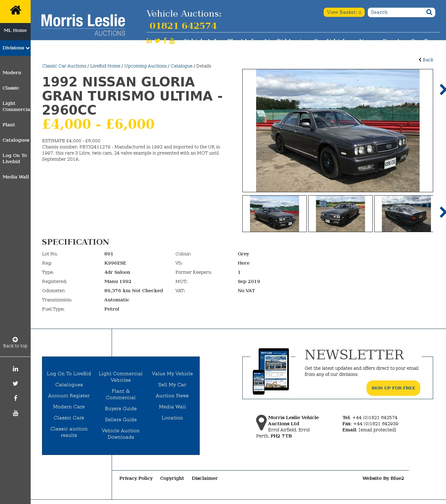
Task: Click newsletter devices image
Action: point(271,371)
